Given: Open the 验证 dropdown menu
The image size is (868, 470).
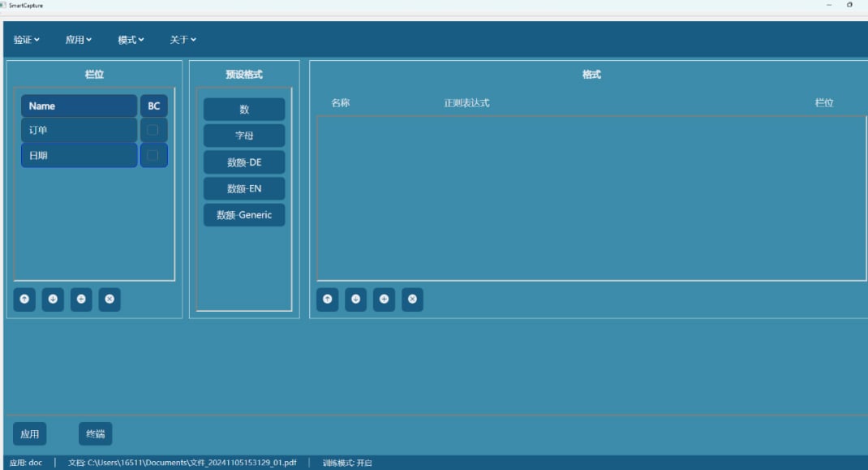Looking at the screenshot, I should click(x=27, y=40).
